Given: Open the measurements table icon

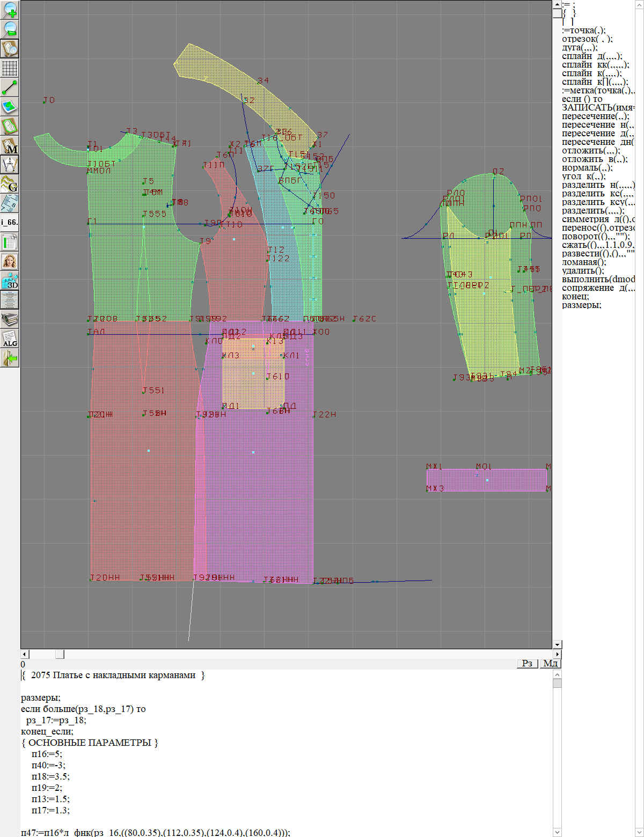Looking at the screenshot, I should point(10,242).
